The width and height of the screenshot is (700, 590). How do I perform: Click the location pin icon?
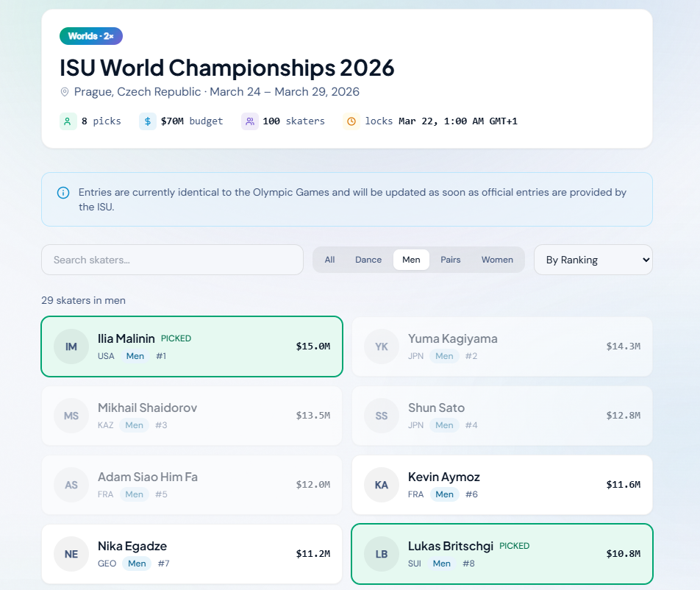(x=65, y=92)
